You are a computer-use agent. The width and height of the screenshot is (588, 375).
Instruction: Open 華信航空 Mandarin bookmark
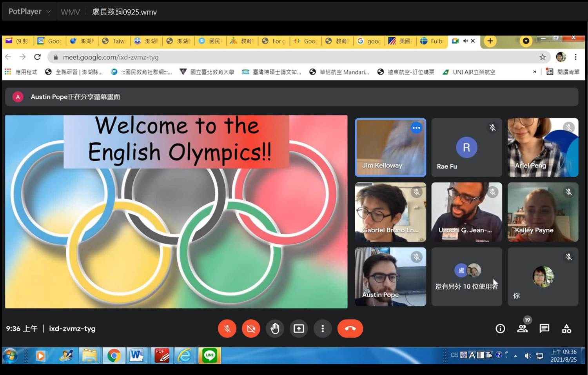pos(339,72)
